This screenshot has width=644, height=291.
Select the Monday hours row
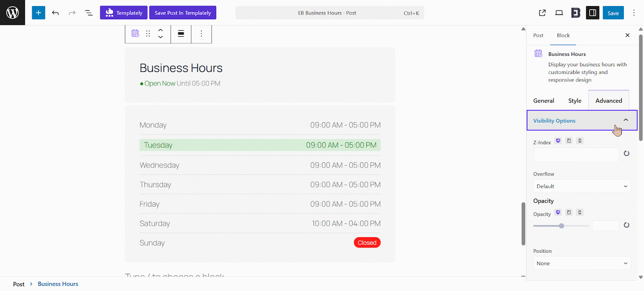[260, 125]
